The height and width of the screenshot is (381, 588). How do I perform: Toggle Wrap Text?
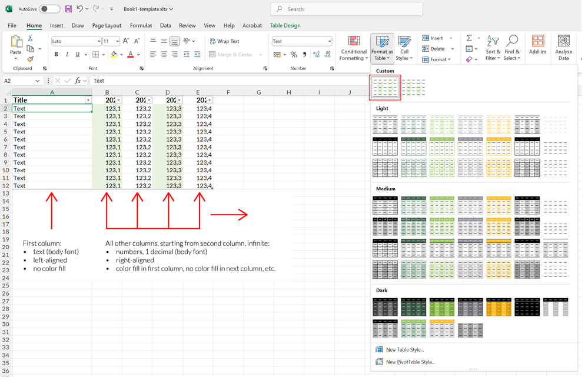pyautogui.click(x=224, y=41)
